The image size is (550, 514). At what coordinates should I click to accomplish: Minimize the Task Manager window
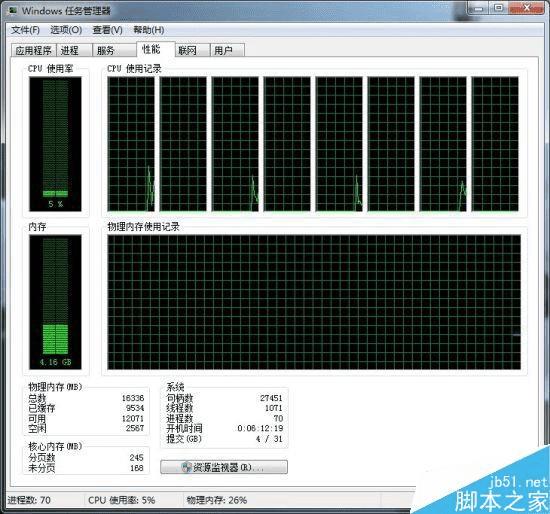[478, 8]
